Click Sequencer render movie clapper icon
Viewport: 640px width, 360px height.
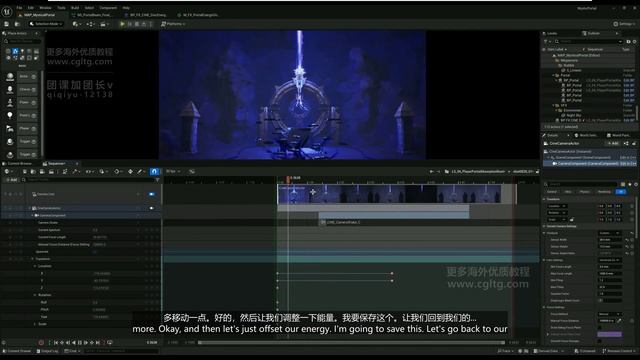click(x=51, y=171)
